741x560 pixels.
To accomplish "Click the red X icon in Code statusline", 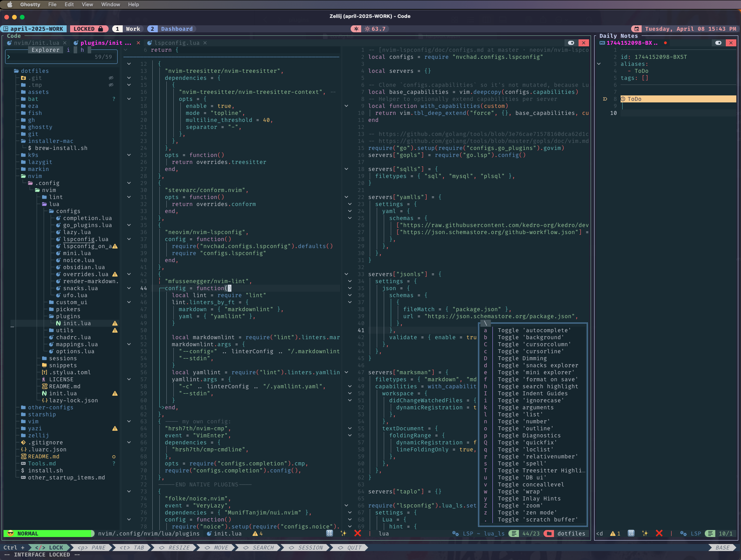I will click(x=358, y=534).
